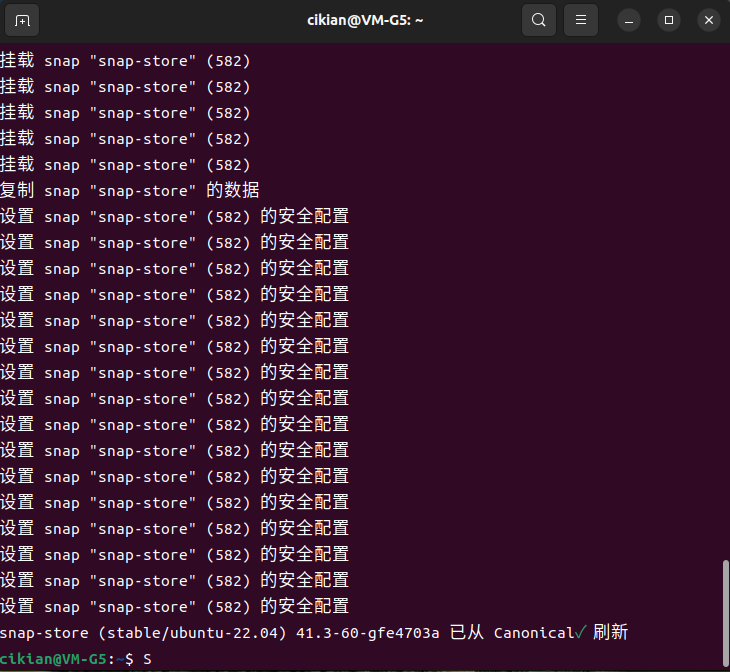Screen dimensions: 730x672
Task: Click the terminal vertical scrollbar thumb
Action: click(725, 612)
